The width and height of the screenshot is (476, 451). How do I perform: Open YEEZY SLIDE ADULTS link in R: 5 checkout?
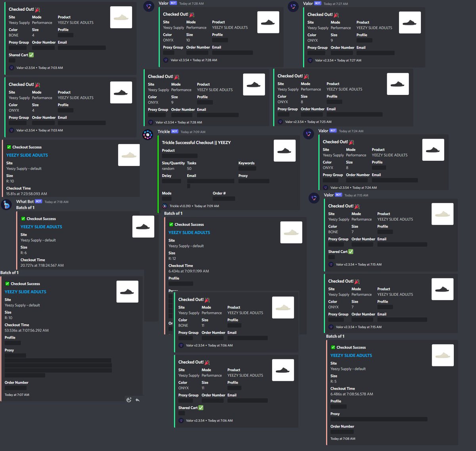coord(351,356)
